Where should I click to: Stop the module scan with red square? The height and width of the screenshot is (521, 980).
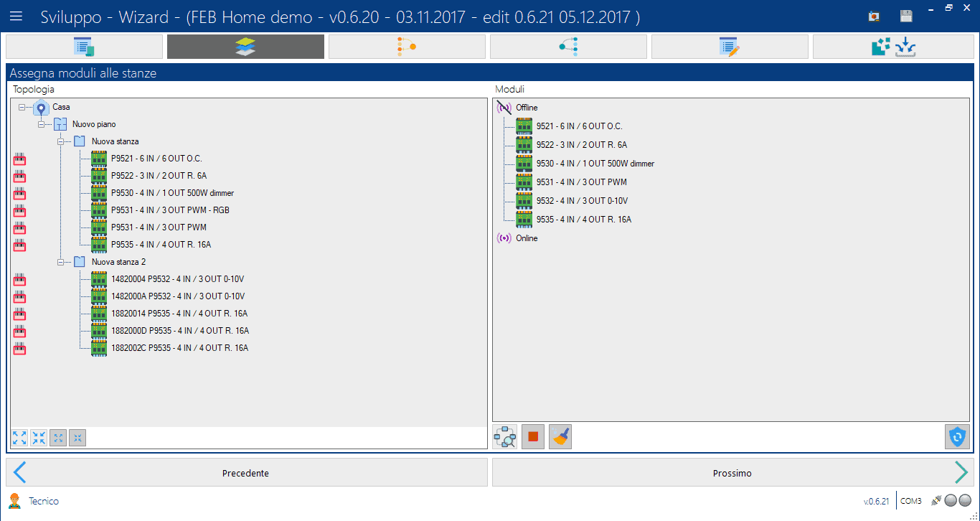pyautogui.click(x=533, y=436)
